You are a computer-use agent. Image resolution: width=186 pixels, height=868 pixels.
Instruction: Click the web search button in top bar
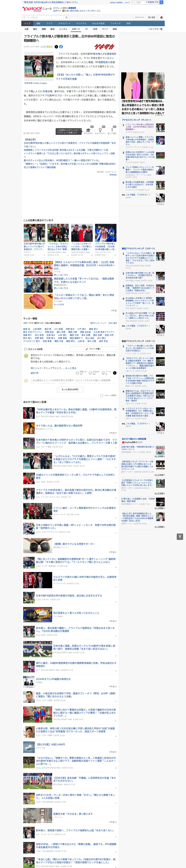coord(161,2)
